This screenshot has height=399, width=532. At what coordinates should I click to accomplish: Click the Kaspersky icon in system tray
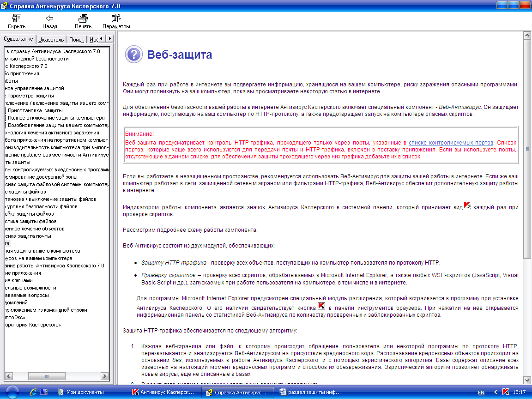[505, 392]
